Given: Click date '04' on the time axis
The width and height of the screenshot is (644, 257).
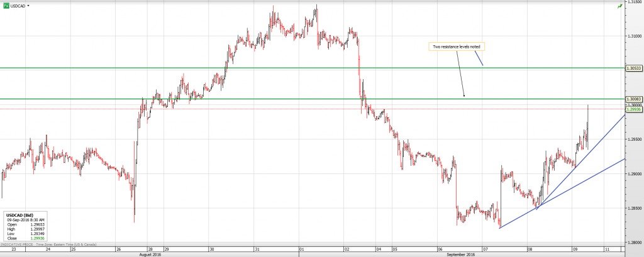Looking at the screenshot, I should (x=378, y=249).
